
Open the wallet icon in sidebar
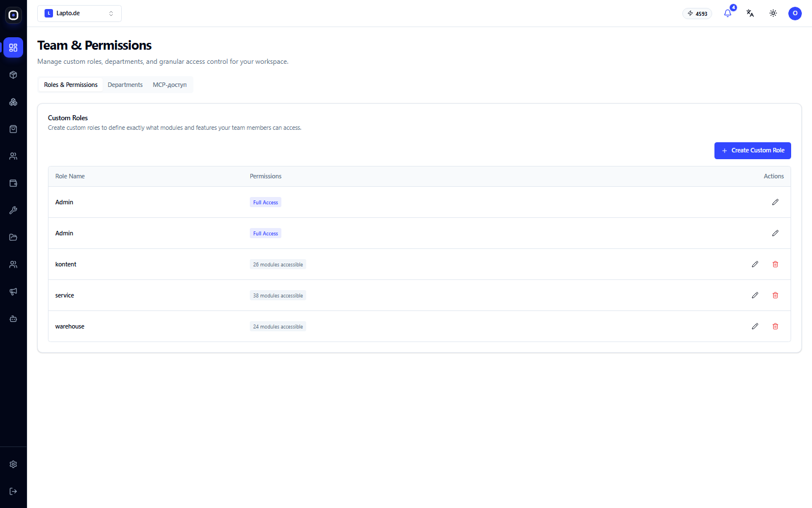point(14,183)
